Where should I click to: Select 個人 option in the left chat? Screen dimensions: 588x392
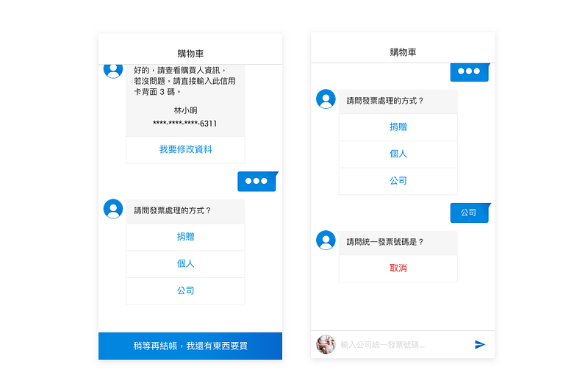point(185,264)
